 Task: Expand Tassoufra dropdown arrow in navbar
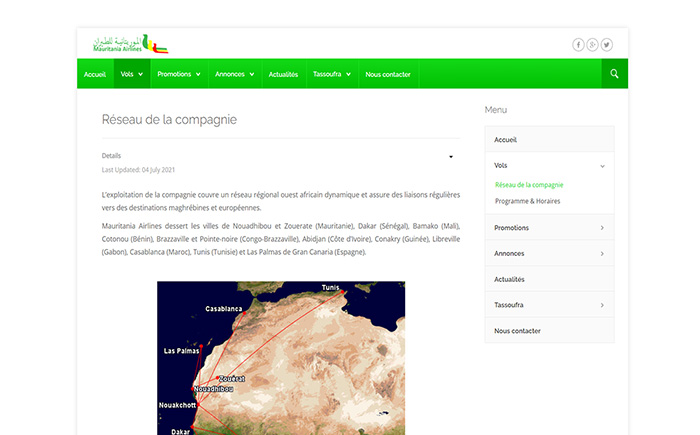click(x=349, y=75)
